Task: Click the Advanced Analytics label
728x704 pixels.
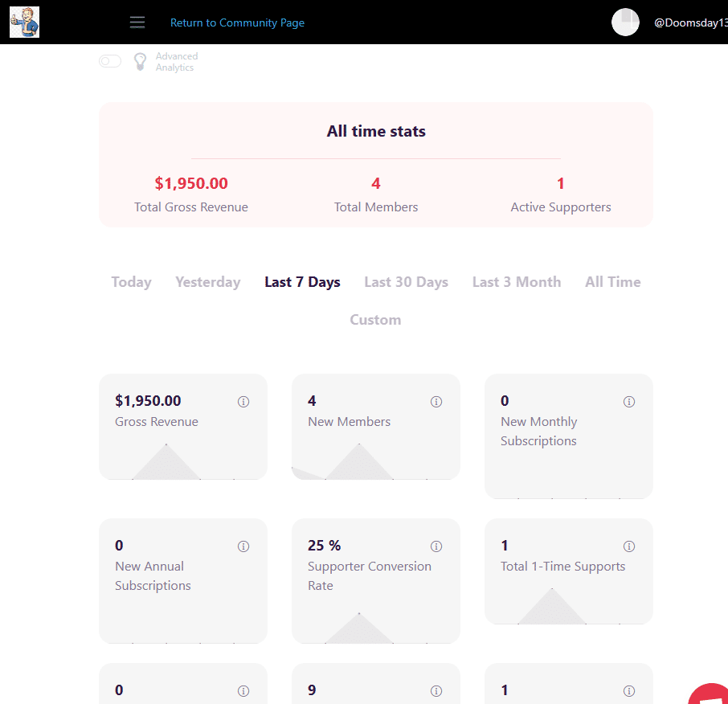Action: point(177,62)
